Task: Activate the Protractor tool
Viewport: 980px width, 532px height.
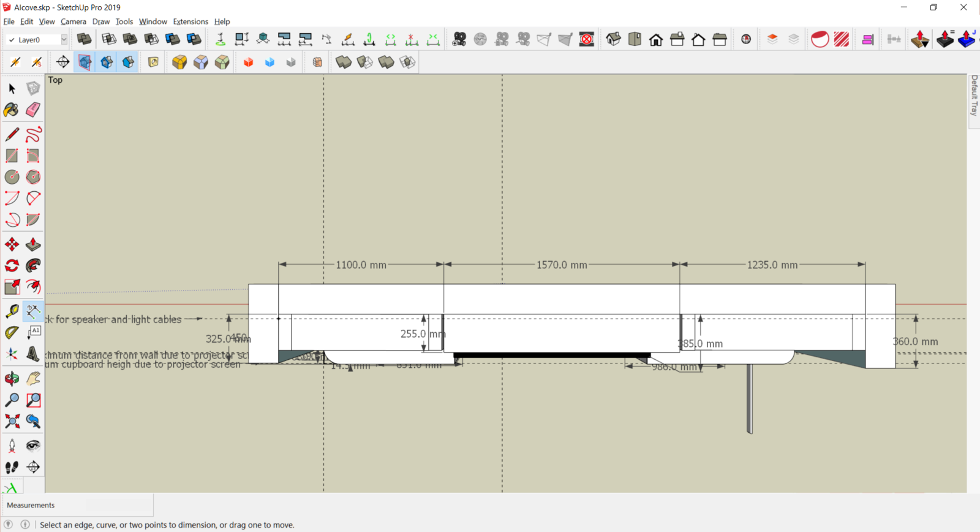Action: point(12,333)
